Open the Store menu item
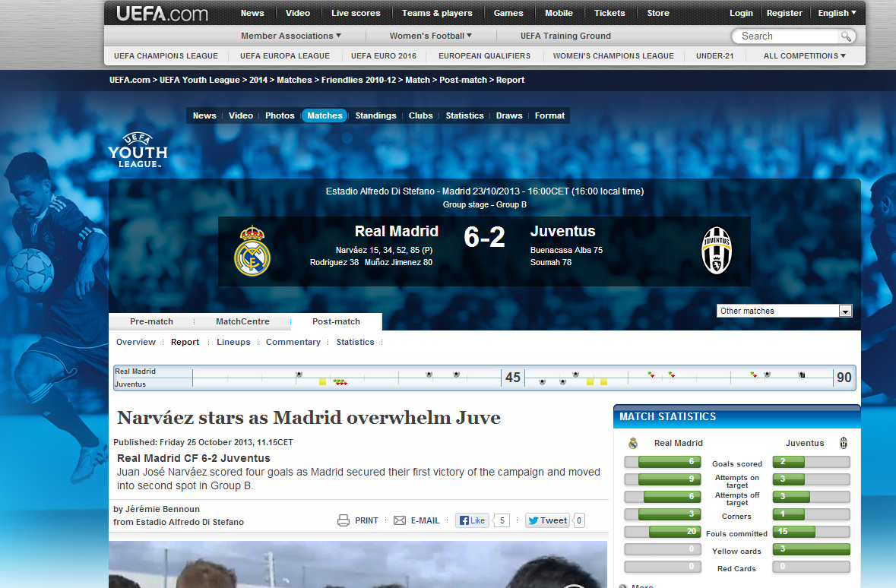 tap(657, 13)
